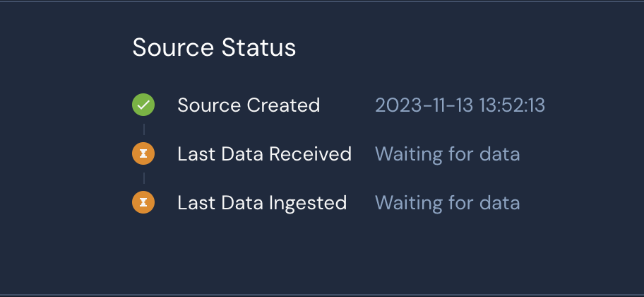Click the hourglass icon beside Last Data Ingested
The width and height of the screenshot is (644, 297).
143,203
